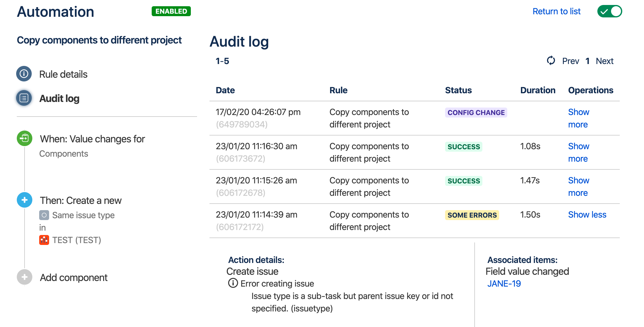Image resolution: width=644 pixels, height=327 pixels.
Task: Expand Show more for the CONFIG CHANGE entry
Action: 578,118
